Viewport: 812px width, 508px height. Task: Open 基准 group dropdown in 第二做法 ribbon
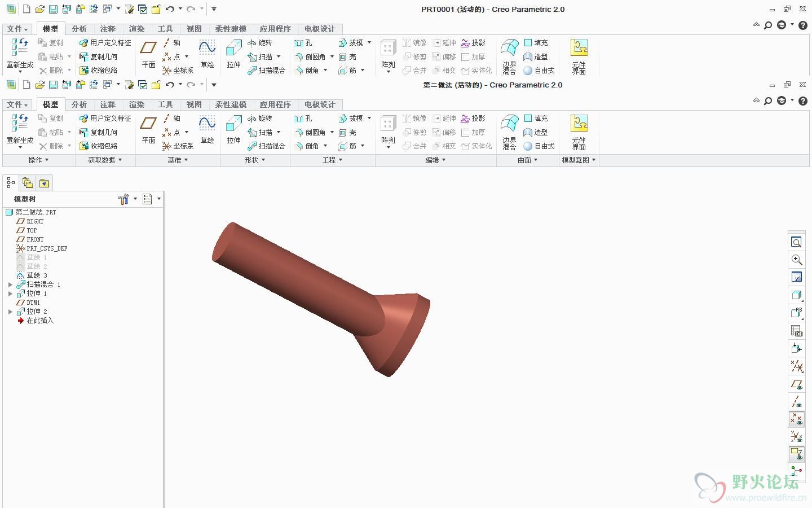[178, 160]
